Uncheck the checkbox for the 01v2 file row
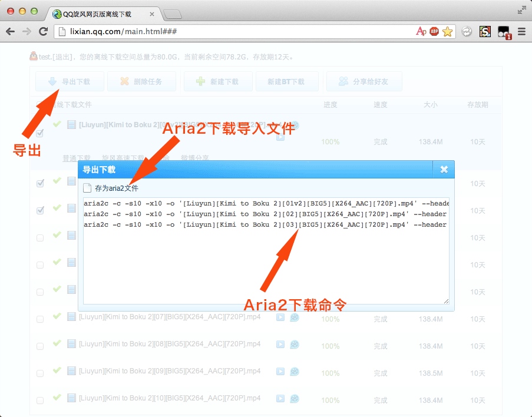The height and width of the screenshot is (417, 532). 40,133
